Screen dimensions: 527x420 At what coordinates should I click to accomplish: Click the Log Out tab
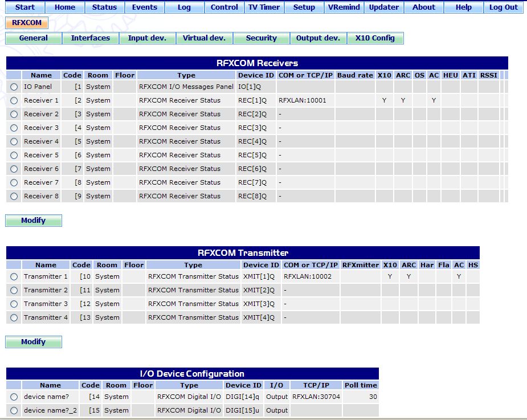click(x=504, y=7)
